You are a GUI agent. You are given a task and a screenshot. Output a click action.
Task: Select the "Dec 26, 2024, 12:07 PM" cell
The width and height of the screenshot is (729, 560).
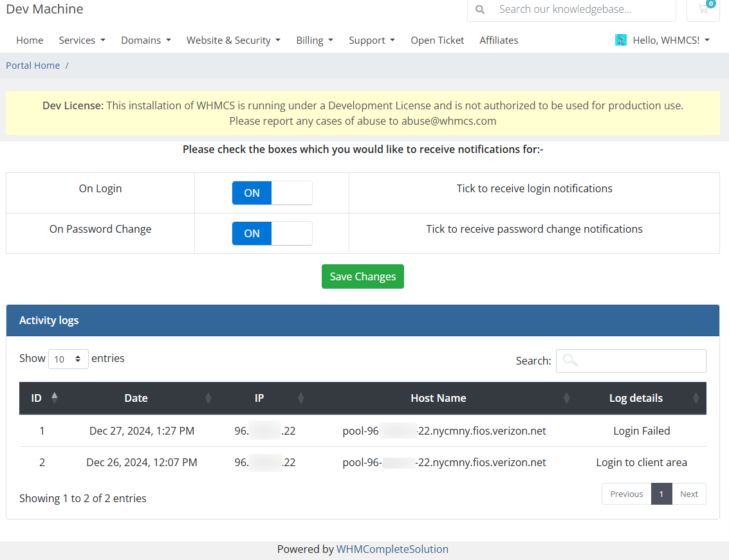pos(142,462)
